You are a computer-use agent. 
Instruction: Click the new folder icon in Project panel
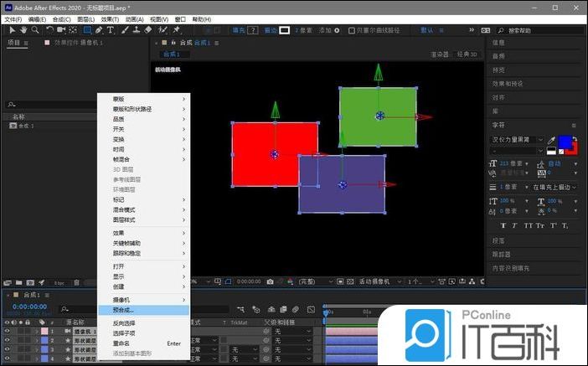tap(19, 282)
